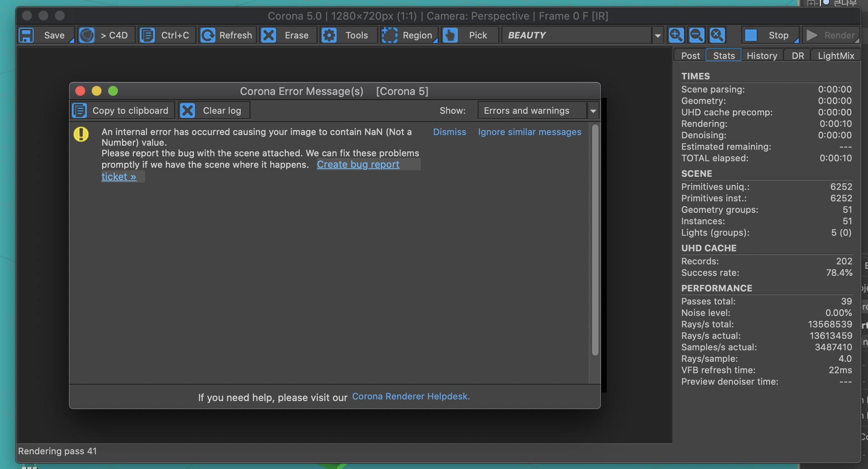Click the ticket » link

(119, 177)
